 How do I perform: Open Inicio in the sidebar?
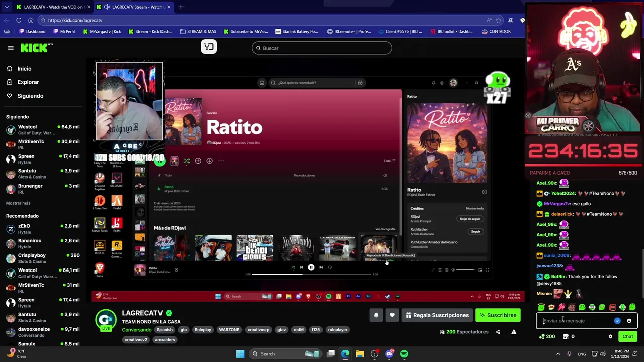[x=24, y=69]
